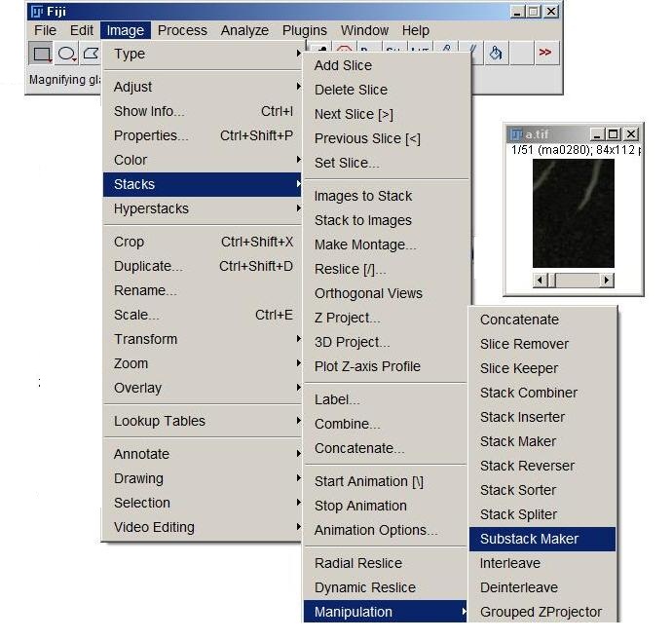Viewport: 672px width, 640px height.
Task: Choose Images to Stack
Action: click(x=386, y=196)
